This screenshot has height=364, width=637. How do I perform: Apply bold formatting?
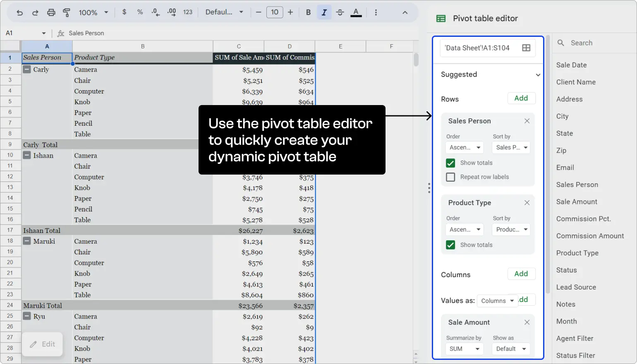point(308,12)
